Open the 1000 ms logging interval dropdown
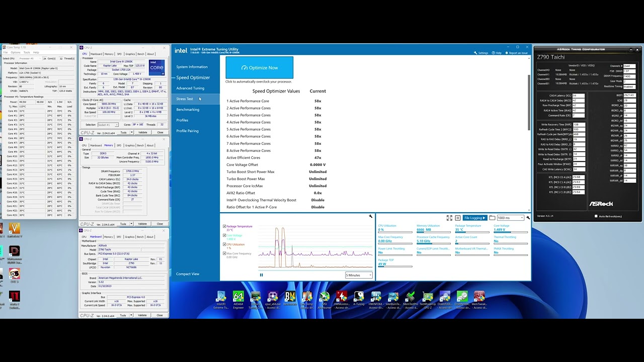 pos(510,218)
